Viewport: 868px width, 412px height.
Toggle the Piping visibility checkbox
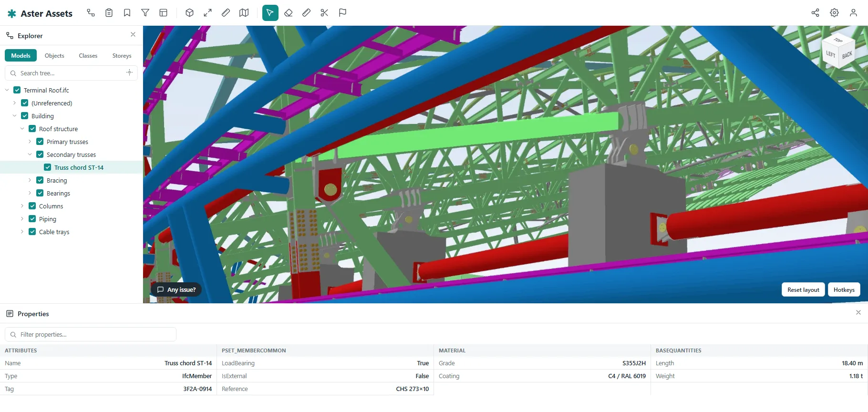click(32, 219)
